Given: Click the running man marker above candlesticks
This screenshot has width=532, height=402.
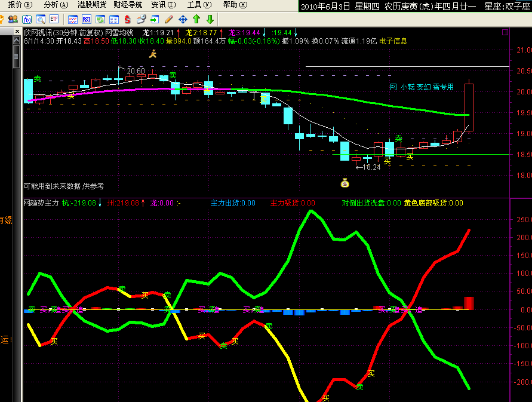Looking at the screenshot, I should click(153, 54).
